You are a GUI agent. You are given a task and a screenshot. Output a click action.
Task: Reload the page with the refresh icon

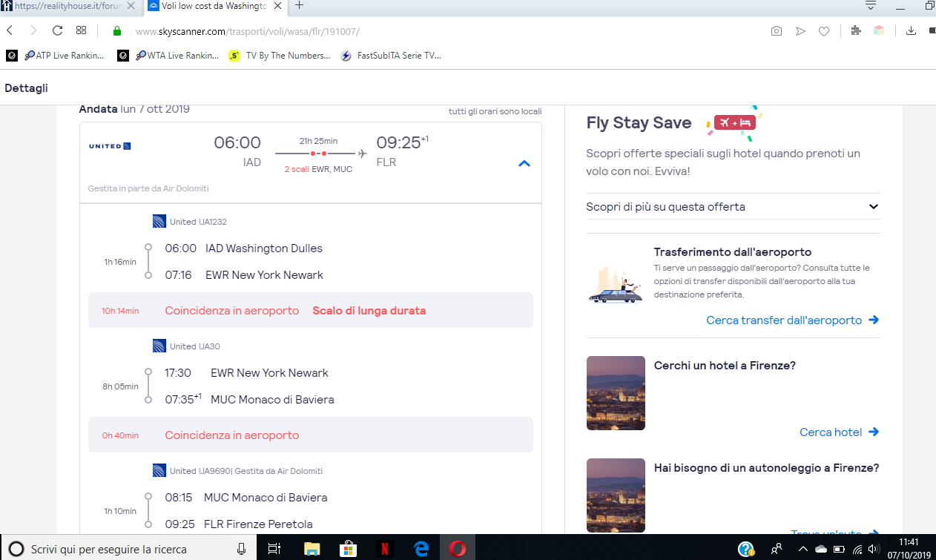(x=57, y=30)
